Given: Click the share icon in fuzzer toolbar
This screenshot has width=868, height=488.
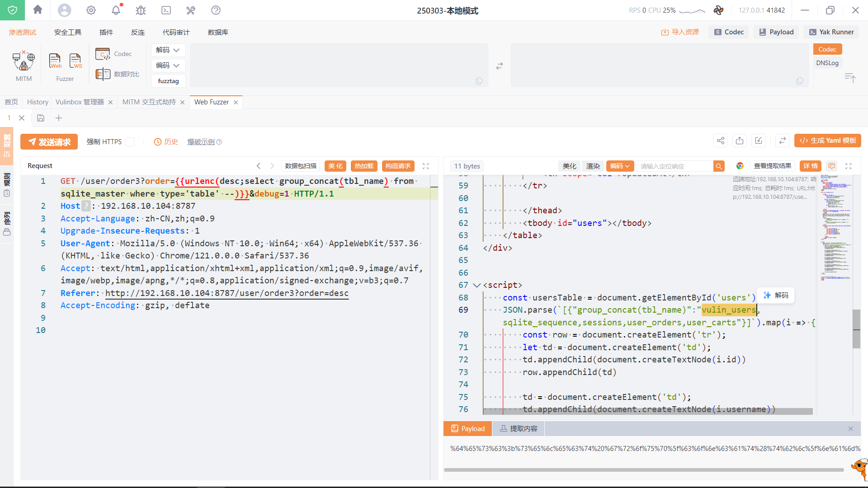Looking at the screenshot, I should [720, 141].
